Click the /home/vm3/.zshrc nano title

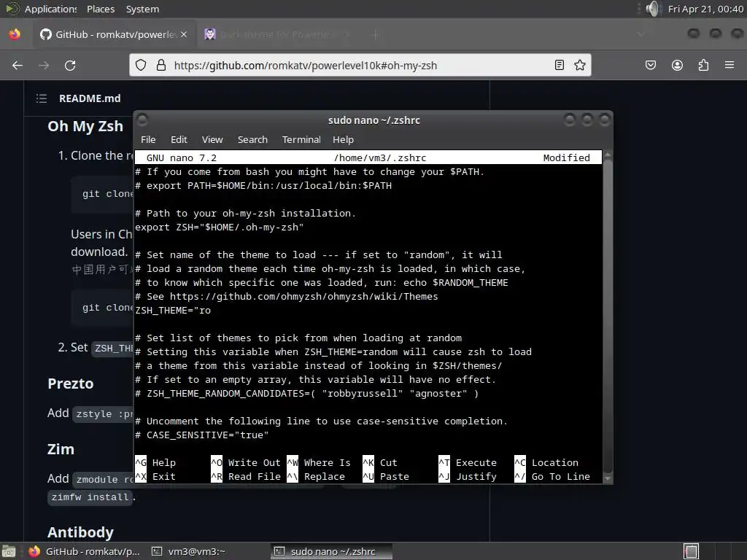379,157
